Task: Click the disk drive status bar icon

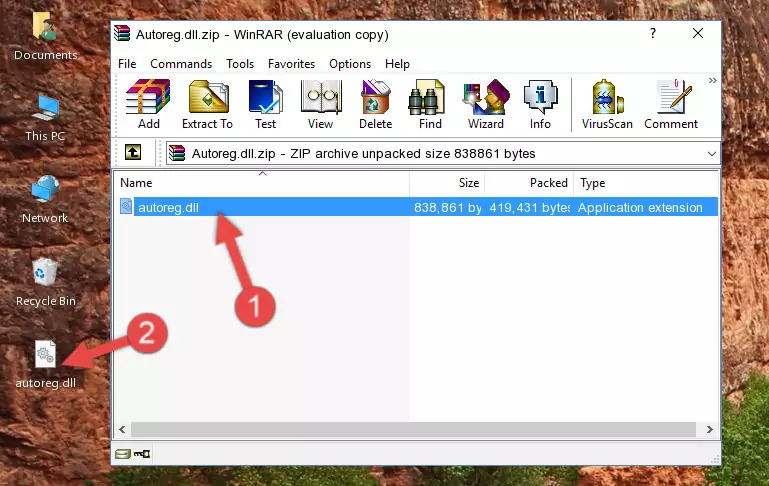Action: tap(123, 454)
